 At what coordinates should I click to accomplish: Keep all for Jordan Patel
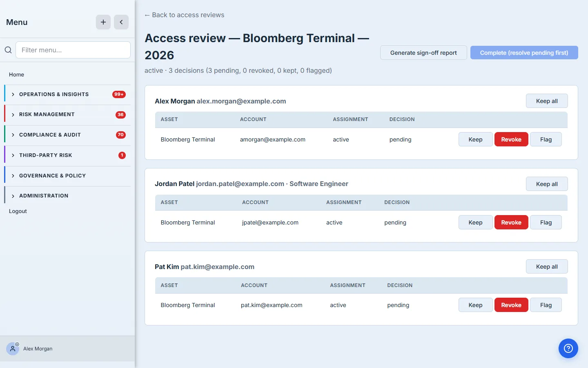click(547, 184)
